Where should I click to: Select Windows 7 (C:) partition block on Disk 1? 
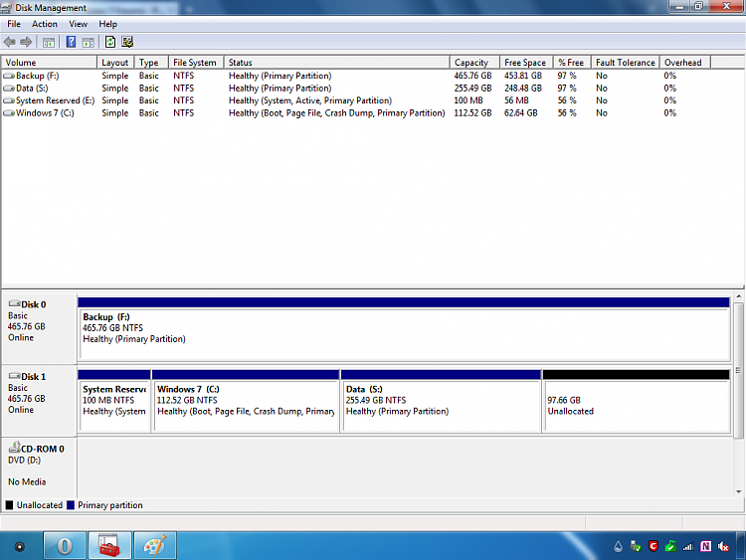coord(246,401)
